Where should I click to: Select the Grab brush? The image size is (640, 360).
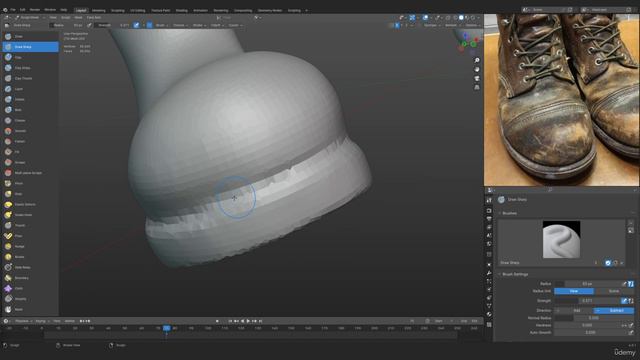tap(30, 194)
